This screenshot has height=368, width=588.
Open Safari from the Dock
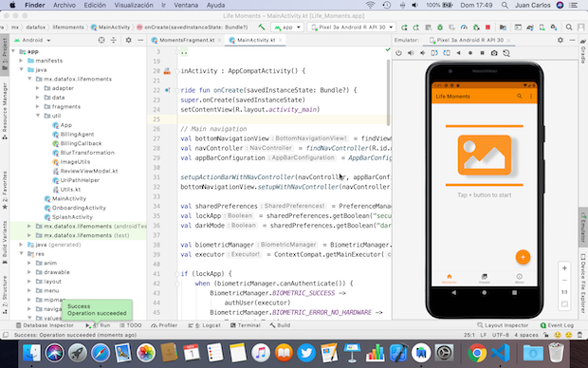pos(101,353)
